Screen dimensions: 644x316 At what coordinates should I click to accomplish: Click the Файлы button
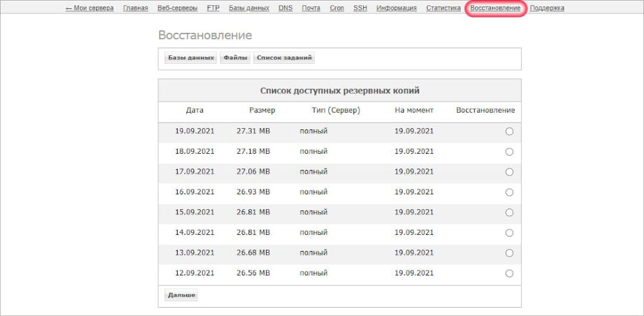[x=235, y=58]
